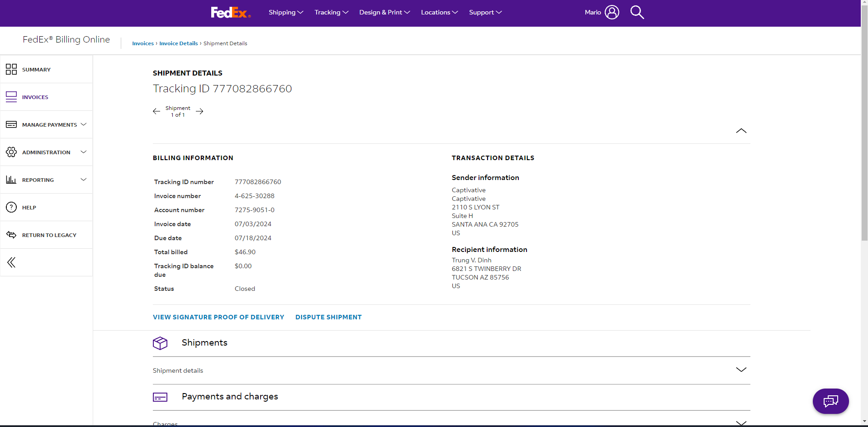Click the due date 07/18/2024
The height and width of the screenshot is (427, 868).
pyautogui.click(x=253, y=238)
